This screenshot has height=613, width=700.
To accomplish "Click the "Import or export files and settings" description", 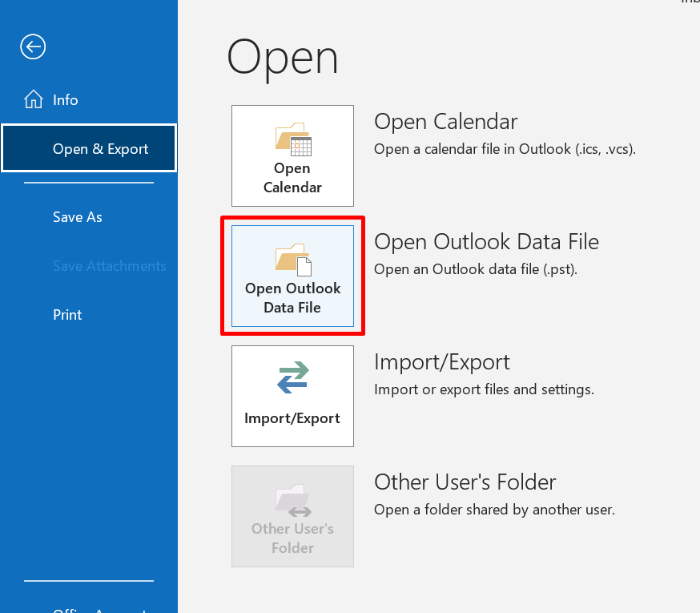I will (x=484, y=389).
